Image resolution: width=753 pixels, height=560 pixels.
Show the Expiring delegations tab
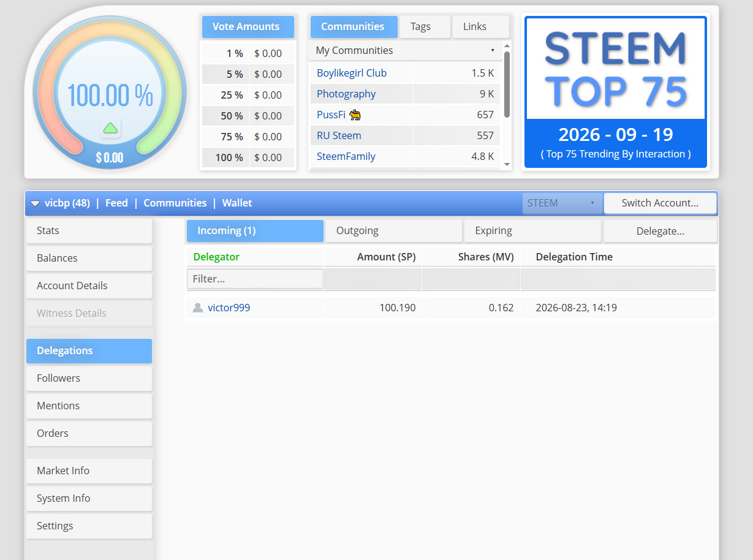point(532,231)
